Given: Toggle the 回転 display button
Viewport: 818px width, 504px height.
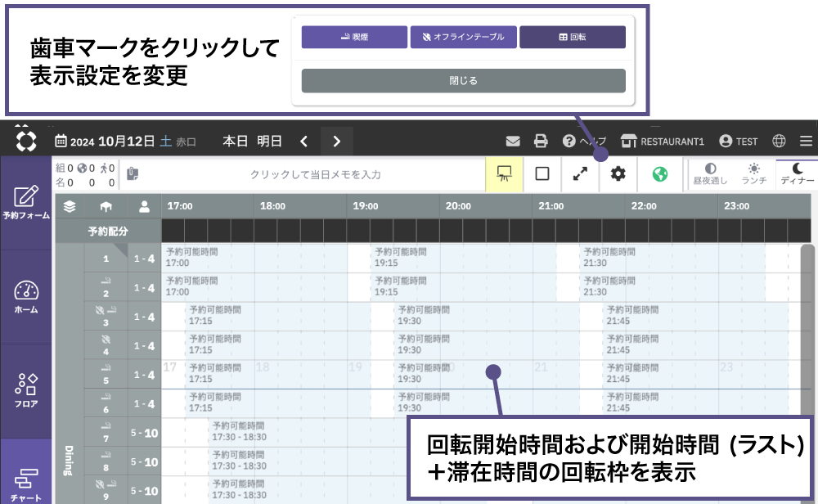Looking at the screenshot, I should pos(573,37).
